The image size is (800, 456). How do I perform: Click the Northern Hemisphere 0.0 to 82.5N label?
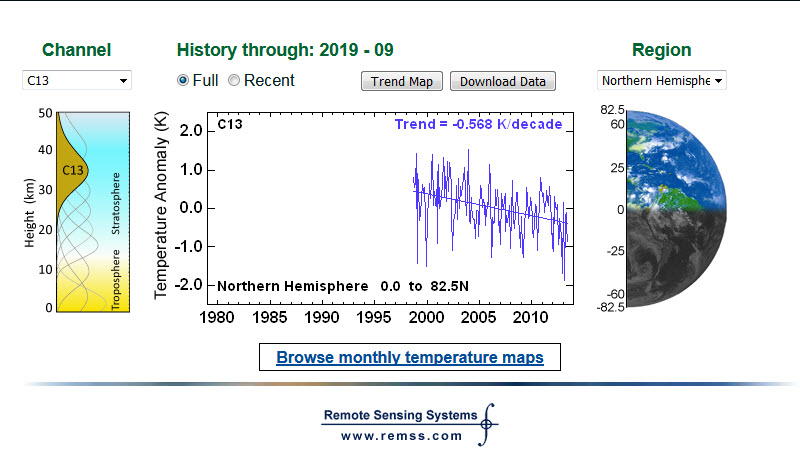click(343, 286)
